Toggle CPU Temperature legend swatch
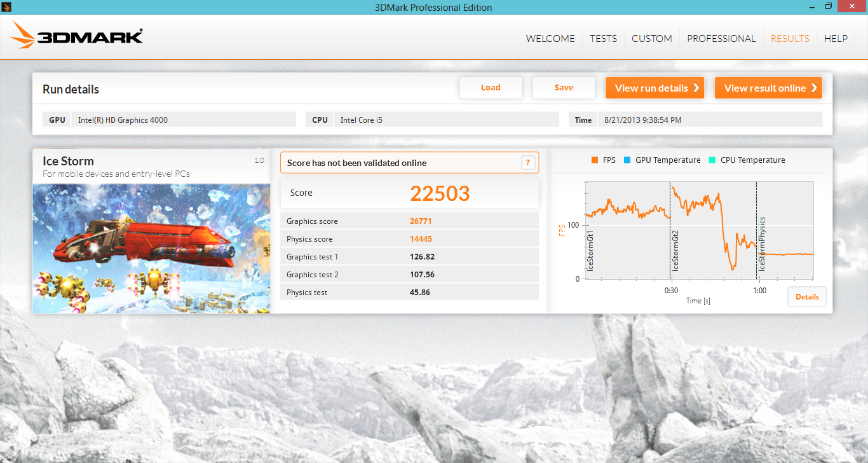 712,160
